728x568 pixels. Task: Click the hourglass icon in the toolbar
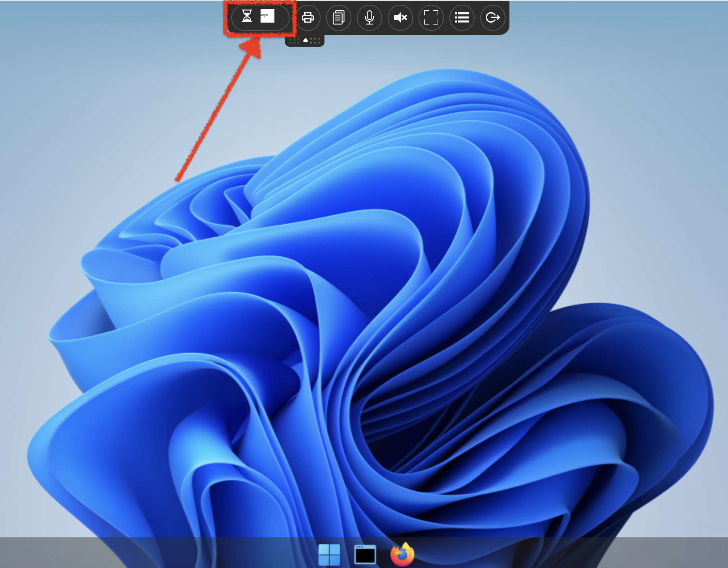click(x=247, y=16)
